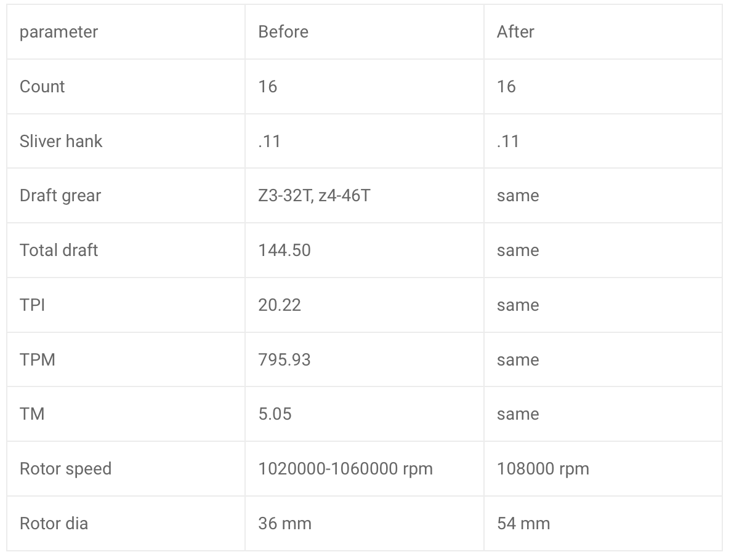The width and height of the screenshot is (734, 560).
Task: Select the '36 mm' rotor dia cell
Action: click(364, 524)
